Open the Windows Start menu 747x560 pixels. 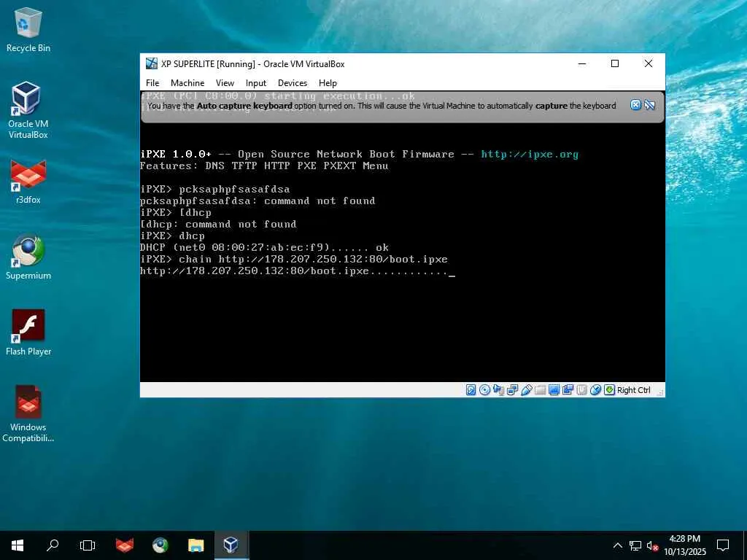[18, 545]
